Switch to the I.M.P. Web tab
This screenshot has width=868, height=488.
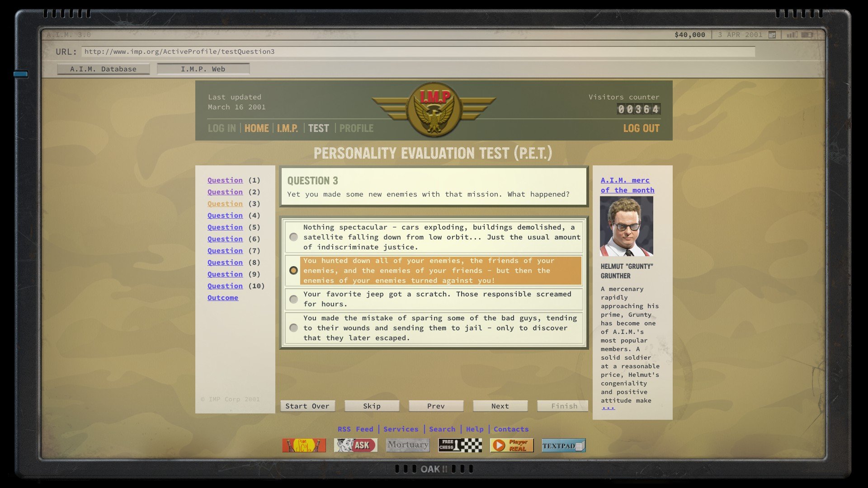point(203,69)
